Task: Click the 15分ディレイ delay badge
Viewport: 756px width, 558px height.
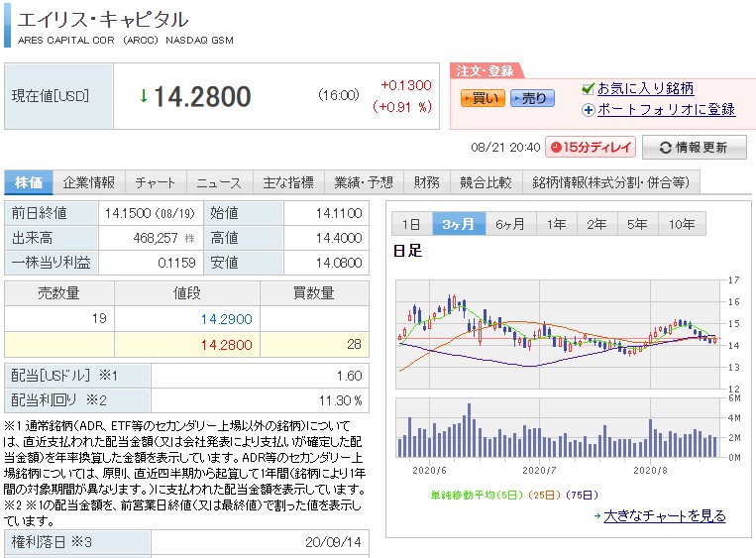Action: (x=591, y=147)
